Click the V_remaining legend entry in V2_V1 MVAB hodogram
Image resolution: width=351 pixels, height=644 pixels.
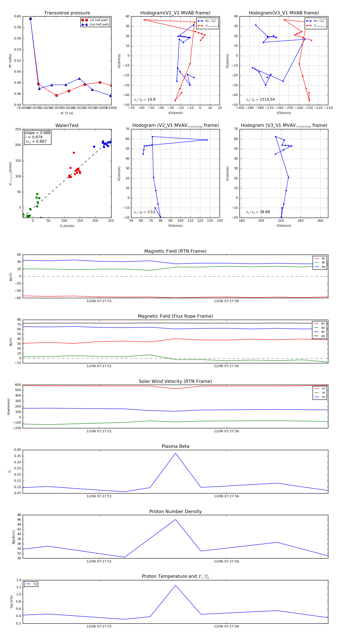pyautogui.click(x=207, y=26)
